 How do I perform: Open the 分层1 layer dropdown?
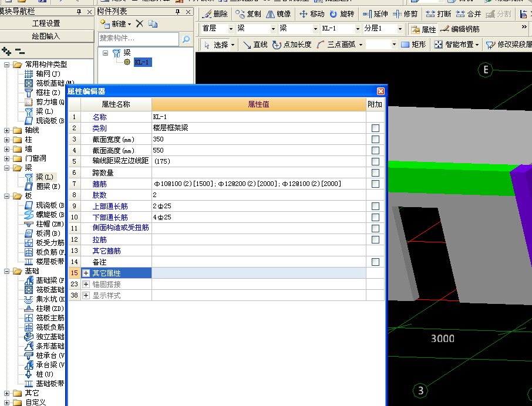[400, 29]
